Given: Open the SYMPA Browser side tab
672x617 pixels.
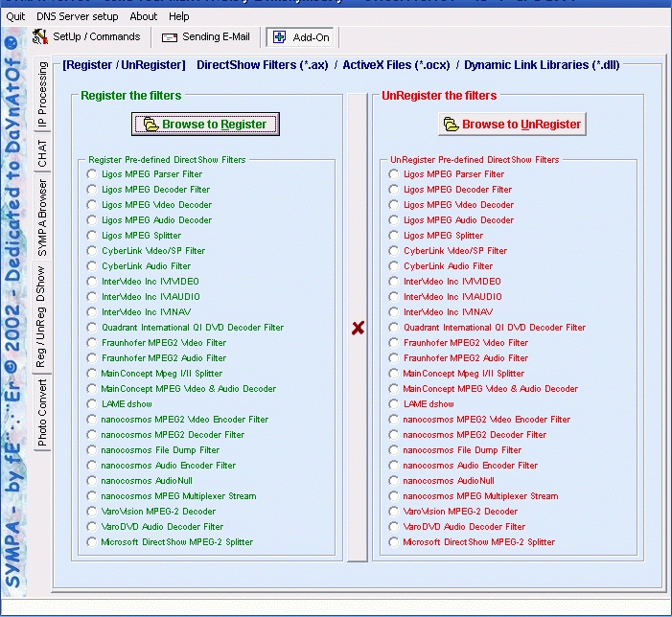Looking at the screenshot, I should [x=41, y=217].
